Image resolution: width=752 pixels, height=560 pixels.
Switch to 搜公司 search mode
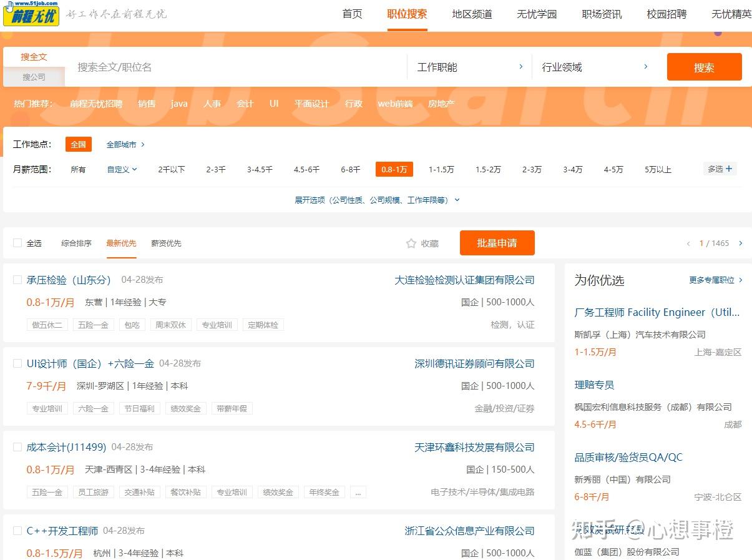pyautogui.click(x=34, y=77)
